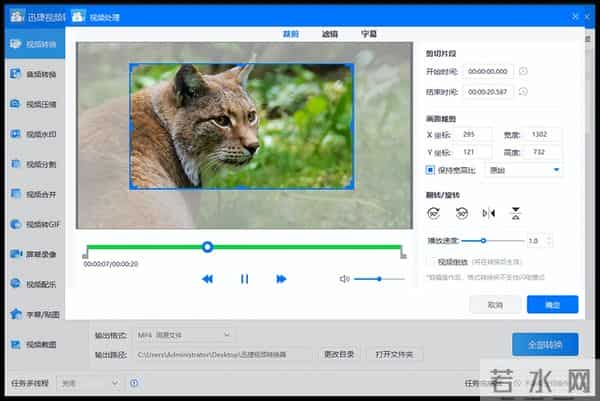Screen dimensions: 600x401
Task: Click the 全部转换 (convert all) button
Action: [545, 344]
